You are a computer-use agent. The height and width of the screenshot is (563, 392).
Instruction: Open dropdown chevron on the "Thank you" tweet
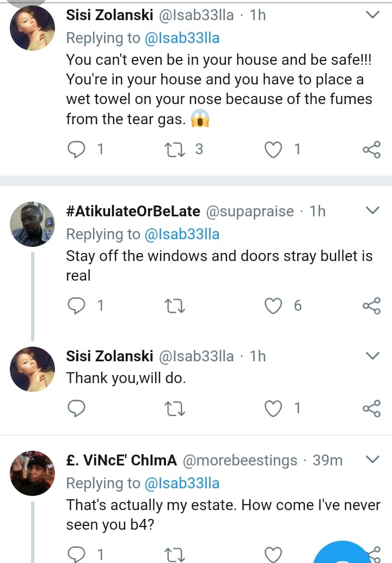point(373,356)
